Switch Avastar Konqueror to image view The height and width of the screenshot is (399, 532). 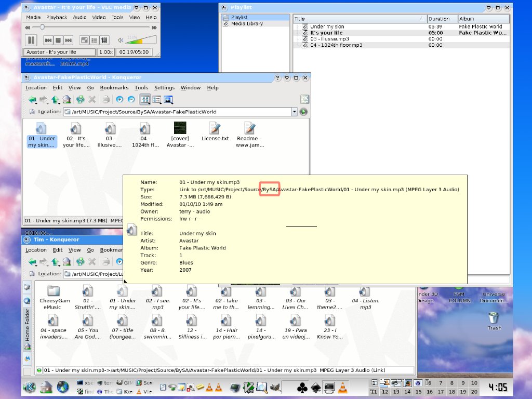click(x=169, y=99)
